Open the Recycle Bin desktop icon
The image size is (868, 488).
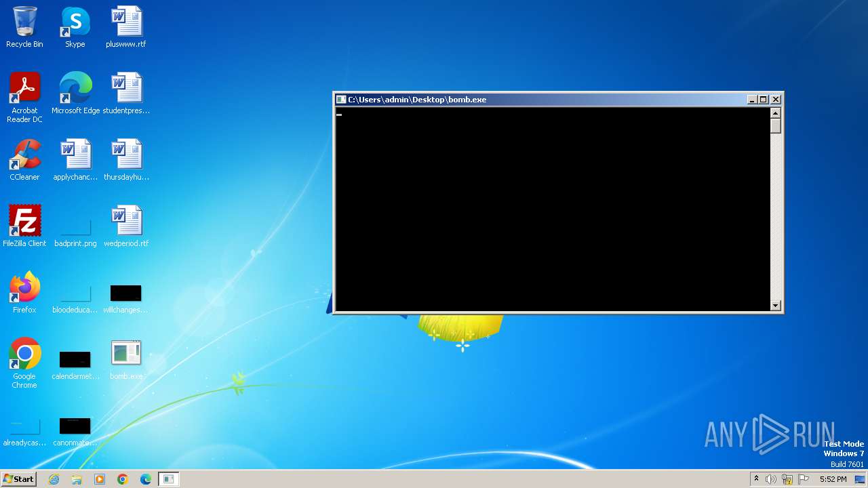tap(24, 27)
